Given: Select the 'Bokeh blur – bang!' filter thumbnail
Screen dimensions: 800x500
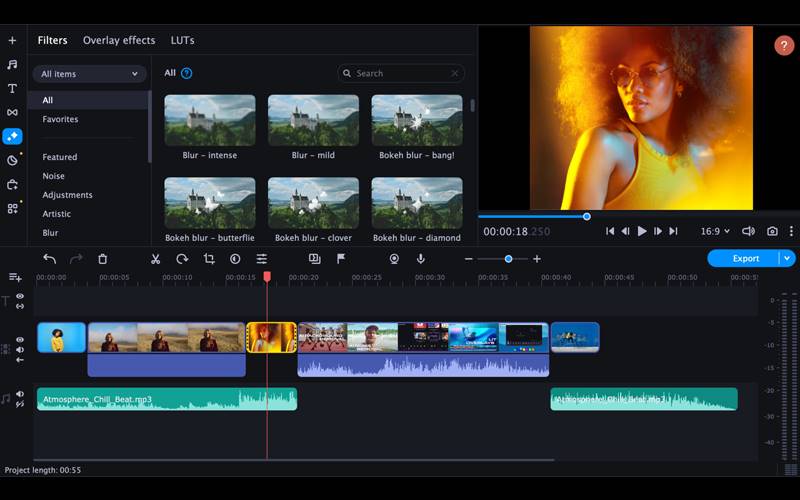Looking at the screenshot, I should 417,120.
